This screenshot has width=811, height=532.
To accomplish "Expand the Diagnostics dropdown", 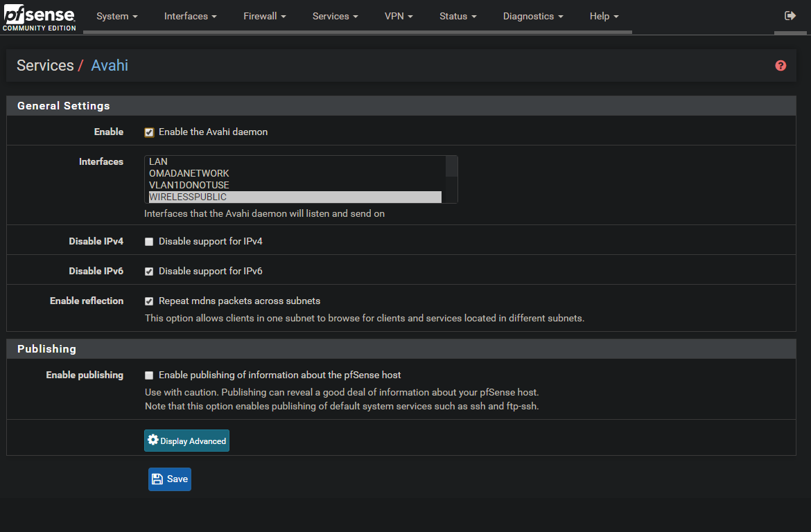I will coord(532,16).
